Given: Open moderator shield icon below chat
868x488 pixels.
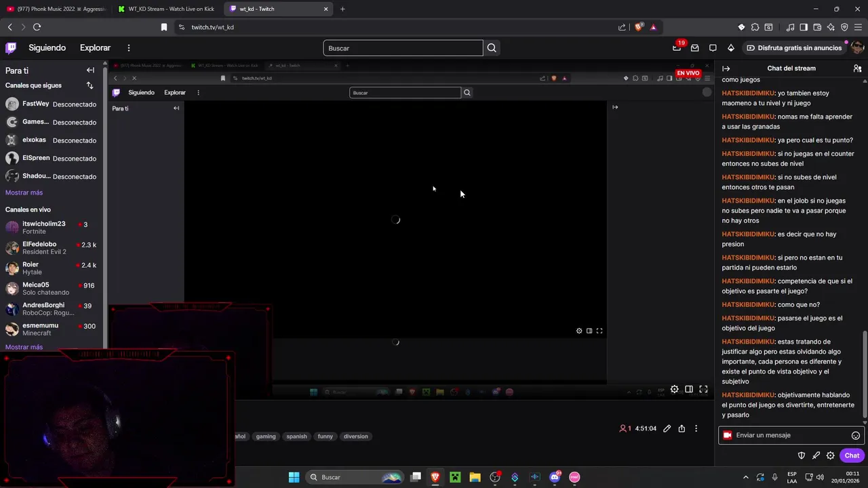Looking at the screenshot, I should [x=801, y=455].
